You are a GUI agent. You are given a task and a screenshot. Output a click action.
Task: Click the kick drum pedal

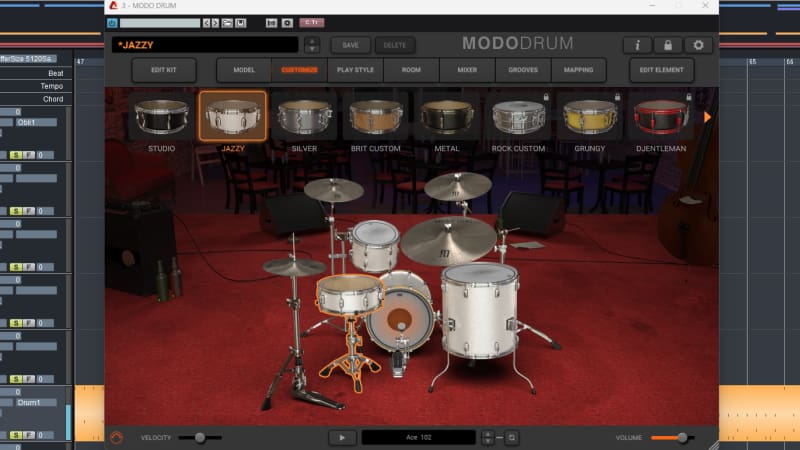click(x=398, y=362)
